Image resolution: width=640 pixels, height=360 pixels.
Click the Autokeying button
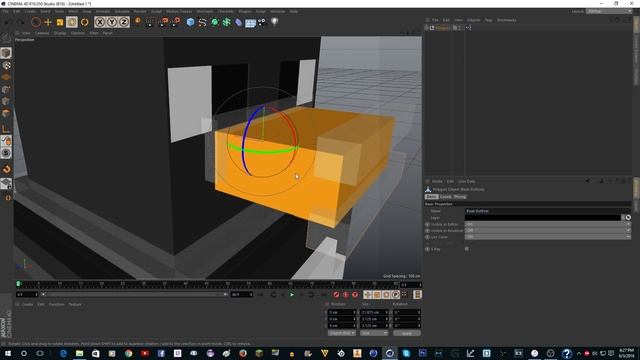coord(346,294)
